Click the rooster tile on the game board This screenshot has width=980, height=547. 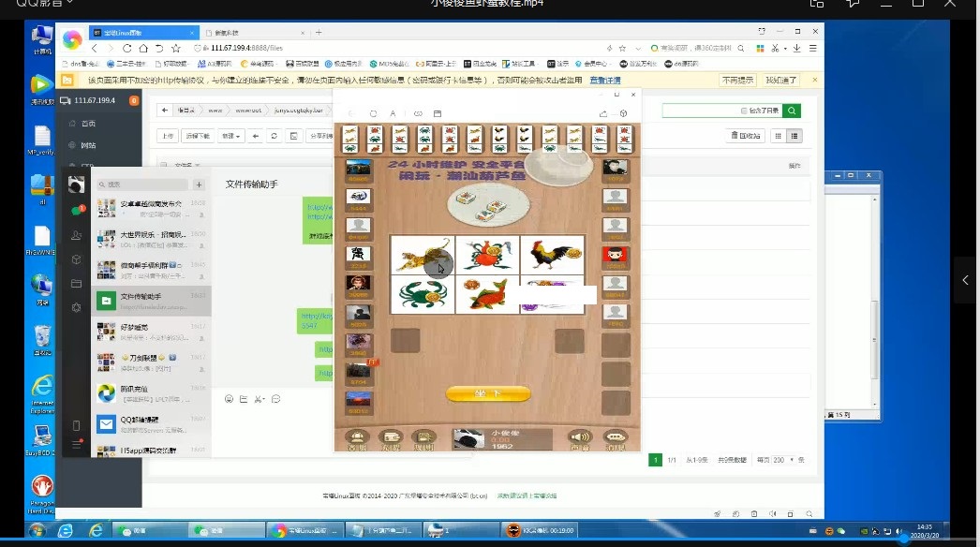(x=551, y=255)
